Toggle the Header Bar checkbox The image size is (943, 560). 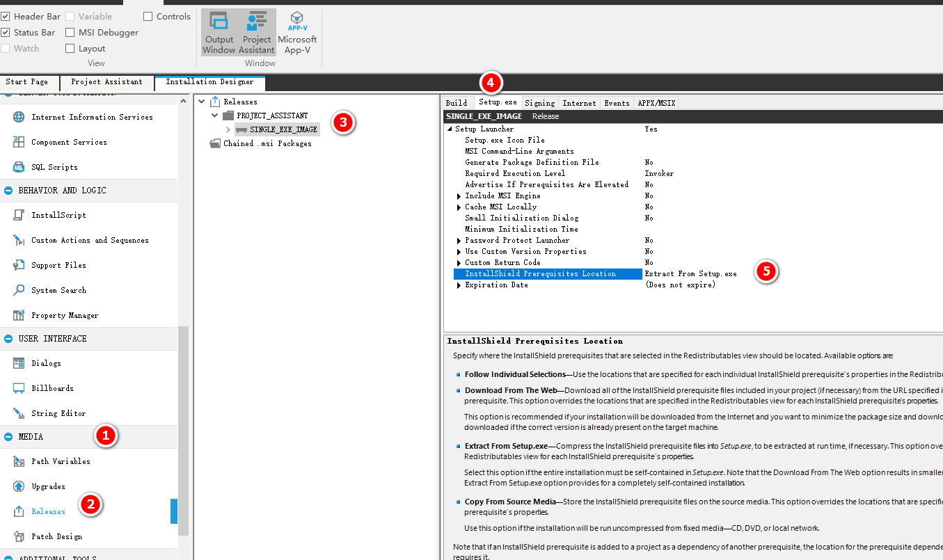[6, 16]
